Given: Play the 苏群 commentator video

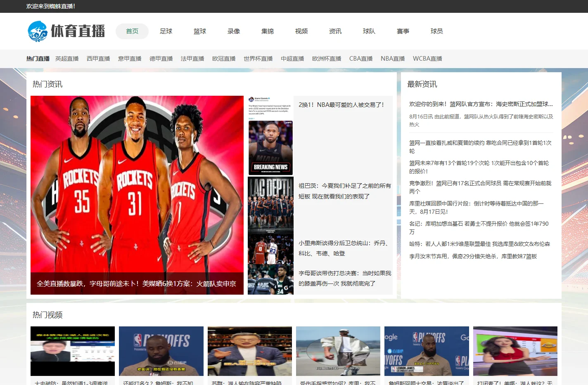Looking at the screenshot, I should click(x=250, y=351).
